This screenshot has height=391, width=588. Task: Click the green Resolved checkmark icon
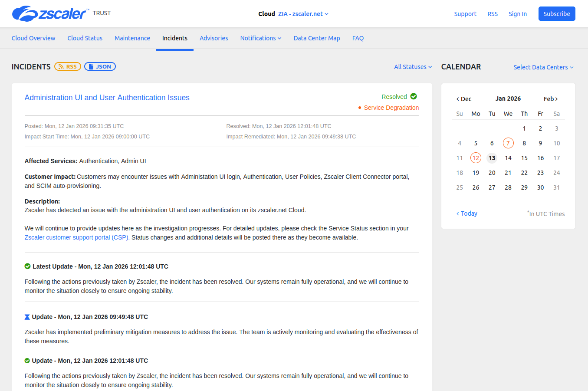tap(413, 96)
